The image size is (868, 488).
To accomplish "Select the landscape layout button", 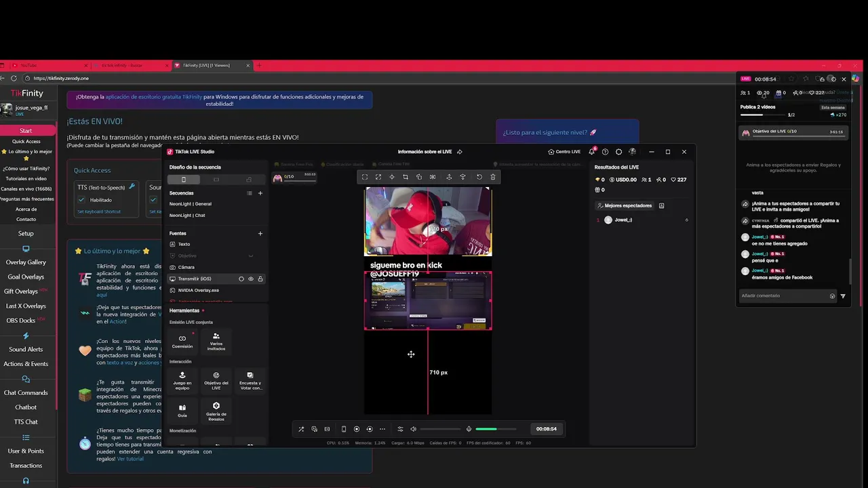I will coord(216,180).
